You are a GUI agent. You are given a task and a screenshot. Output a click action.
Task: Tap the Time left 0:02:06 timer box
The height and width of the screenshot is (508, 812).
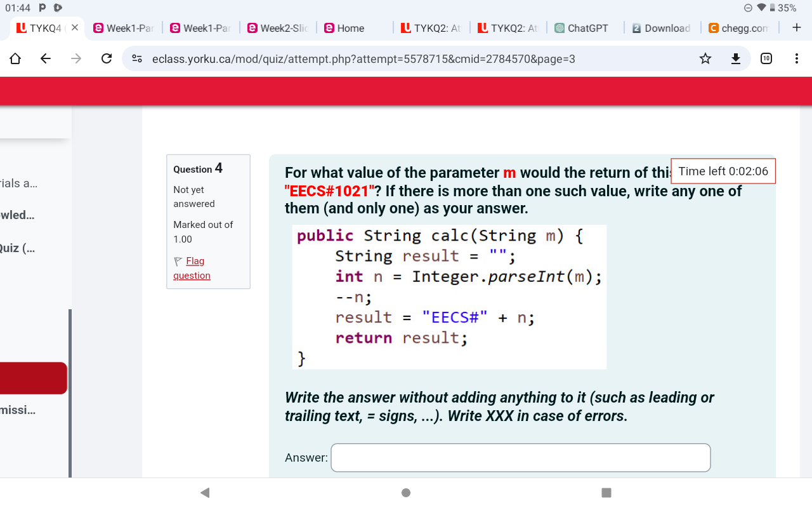point(723,171)
